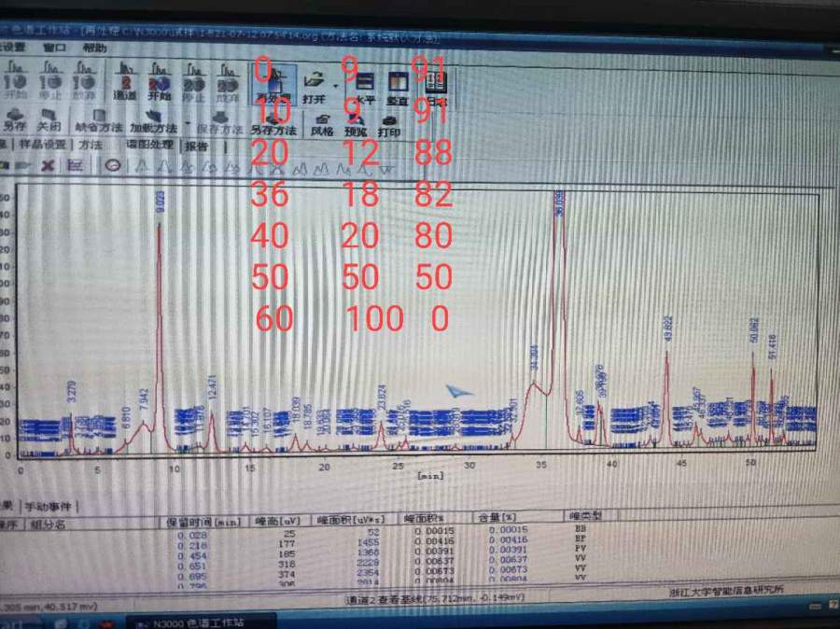Tile windows with 垂直 icon
Image resolution: width=840 pixels, height=629 pixels.
click(398, 88)
